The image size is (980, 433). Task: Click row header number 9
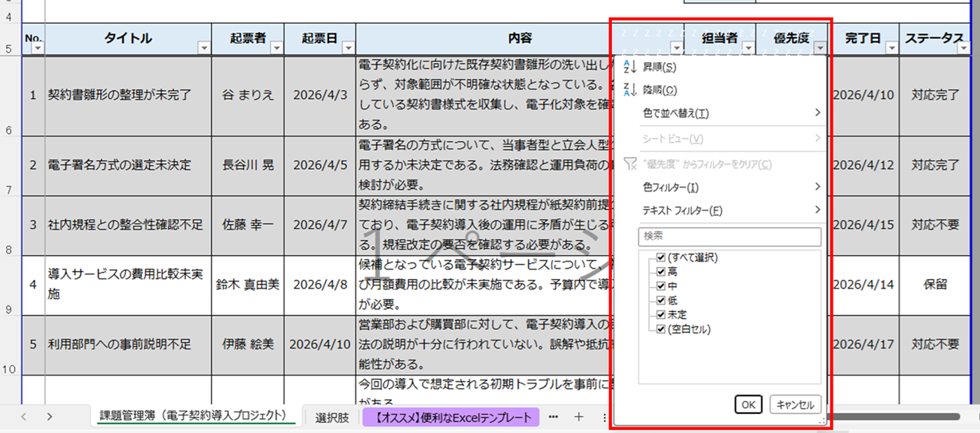point(10,285)
